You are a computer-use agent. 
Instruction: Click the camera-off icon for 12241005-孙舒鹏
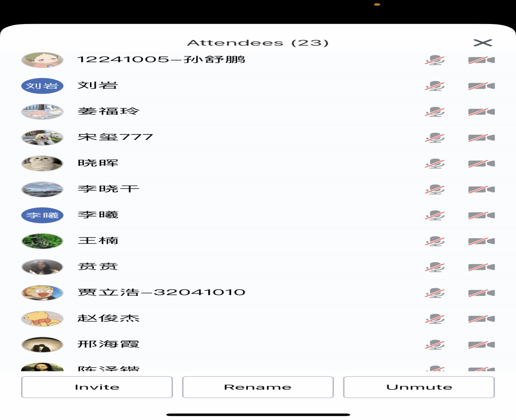[x=481, y=60]
